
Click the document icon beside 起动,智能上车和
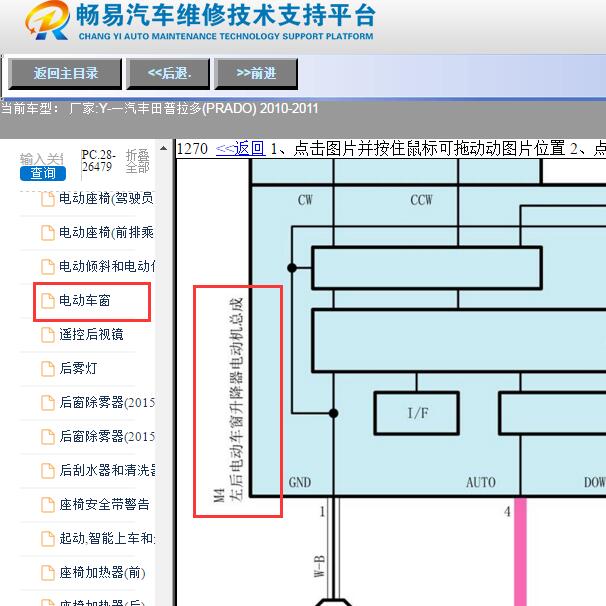[48, 539]
